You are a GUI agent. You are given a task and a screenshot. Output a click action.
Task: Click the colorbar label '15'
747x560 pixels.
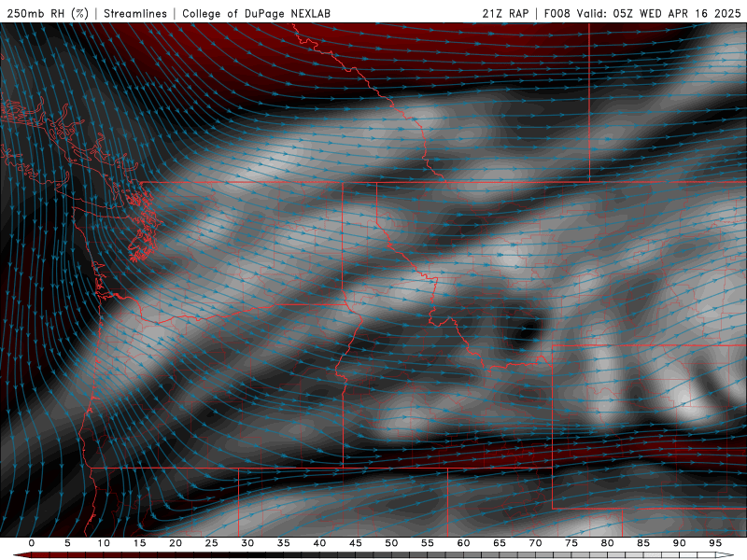tap(139, 543)
